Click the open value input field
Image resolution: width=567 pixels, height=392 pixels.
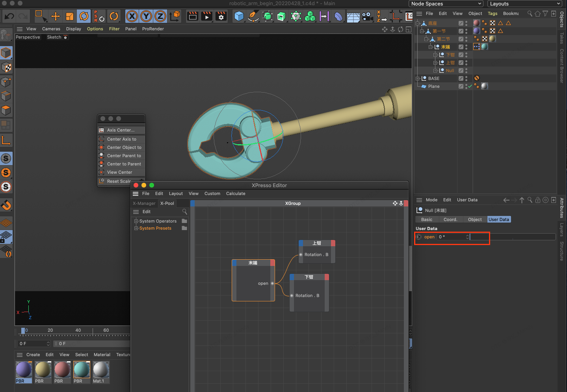[x=452, y=237]
